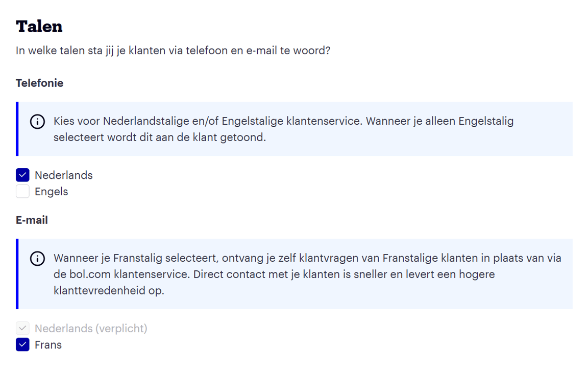Click the Telefonie section heading

(40, 83)
